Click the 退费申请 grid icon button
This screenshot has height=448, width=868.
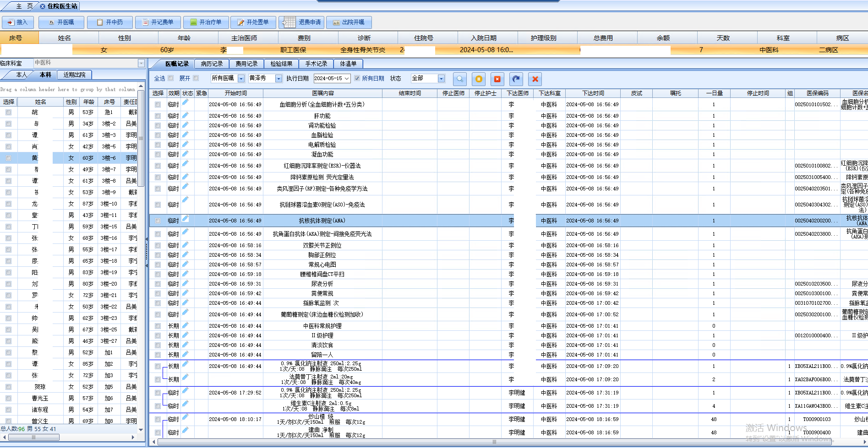click(301, 22)
